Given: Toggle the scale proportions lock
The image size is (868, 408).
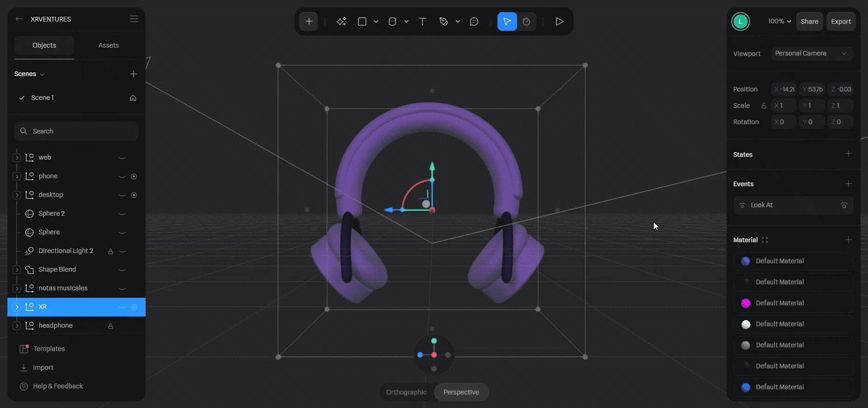Looking at the screenshot, I should tap(763, 106).
